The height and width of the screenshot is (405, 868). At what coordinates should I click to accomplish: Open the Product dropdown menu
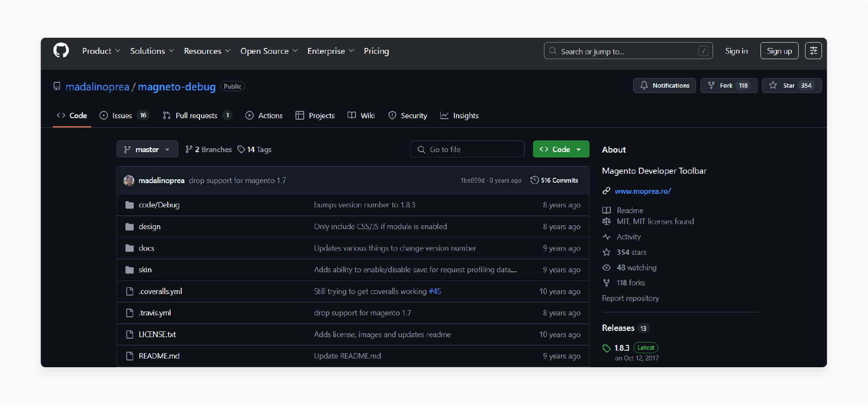coord(101,51)
